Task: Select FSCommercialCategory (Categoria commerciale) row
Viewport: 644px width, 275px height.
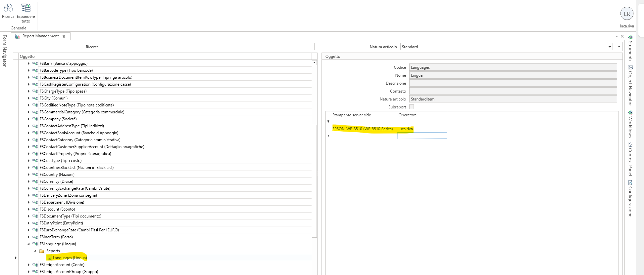Action: point(82,112)
